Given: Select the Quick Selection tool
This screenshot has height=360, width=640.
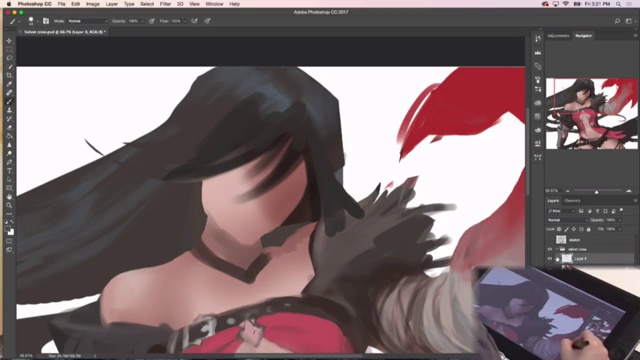Looking at the screenshot, I should click(x=9, y=67).
